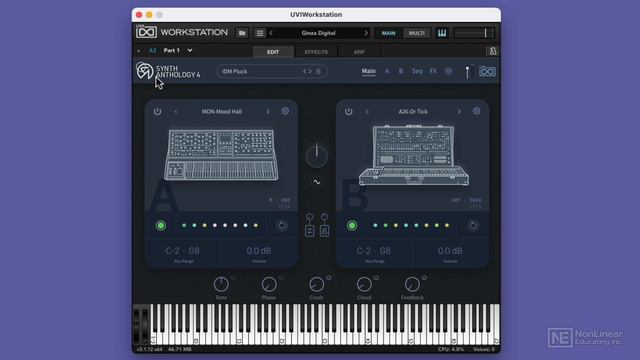Viewport: 640px width, 360px height.
Task: Click the Tone knob
Action: (x=221, y=284)
